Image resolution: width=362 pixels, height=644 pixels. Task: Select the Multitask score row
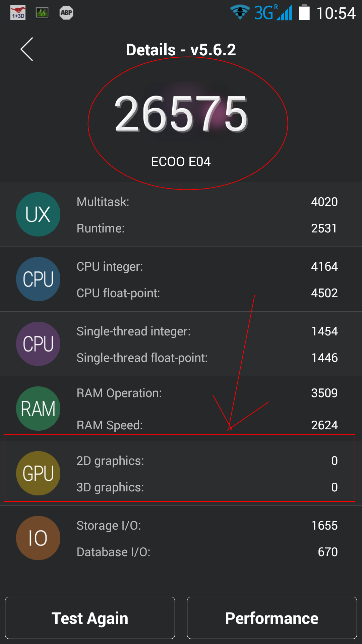(207, 202)
